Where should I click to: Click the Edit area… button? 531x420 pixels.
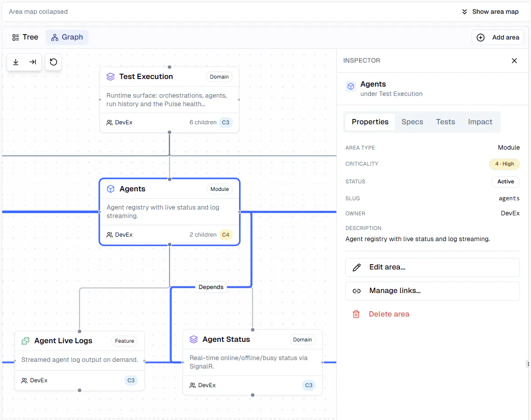432,267
